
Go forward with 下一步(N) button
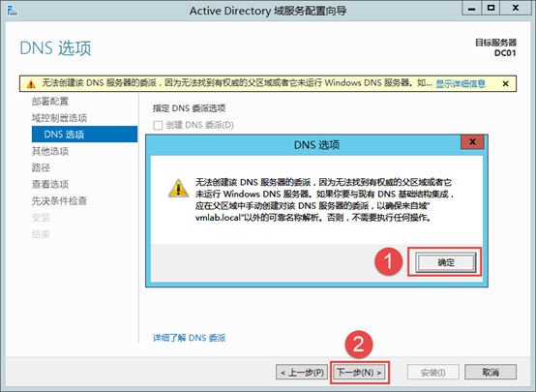[359, 373]
